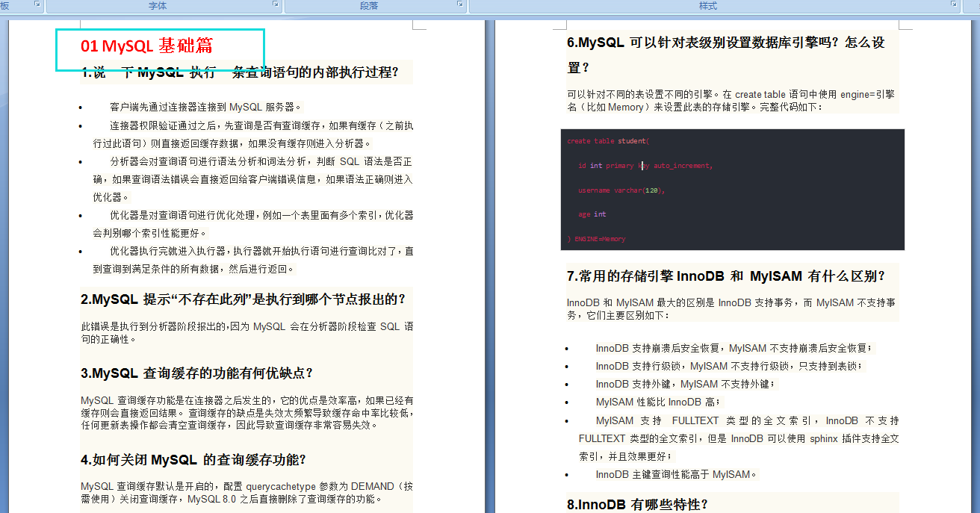Click heading "2.MySQL 提示"不存在此列""

tap(244, 299)
